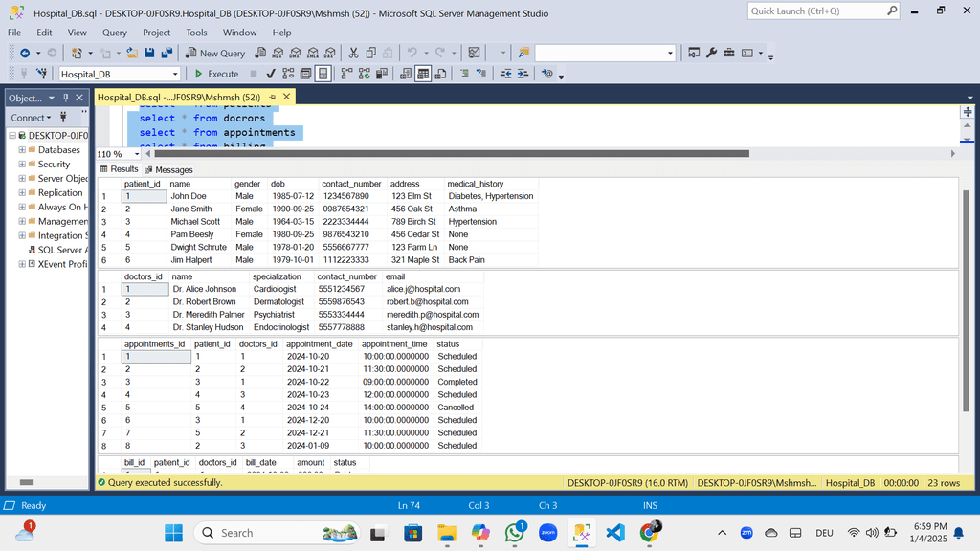Click the Undo arrow icon

pyautogui.click(x=412, y=54)
